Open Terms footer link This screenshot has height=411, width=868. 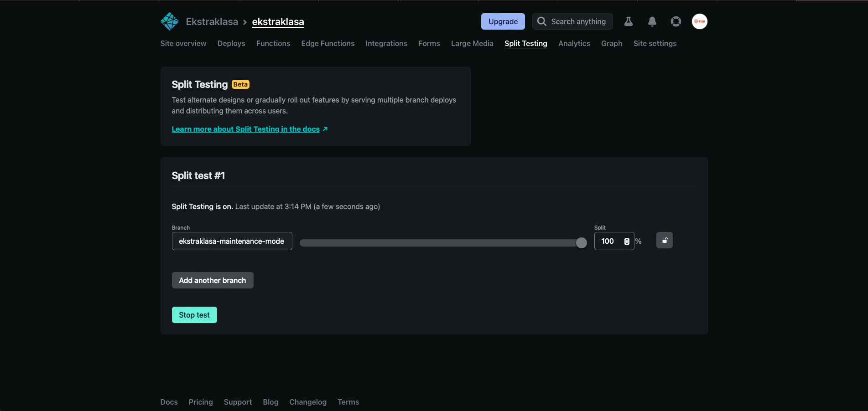[x=348, y=402]
